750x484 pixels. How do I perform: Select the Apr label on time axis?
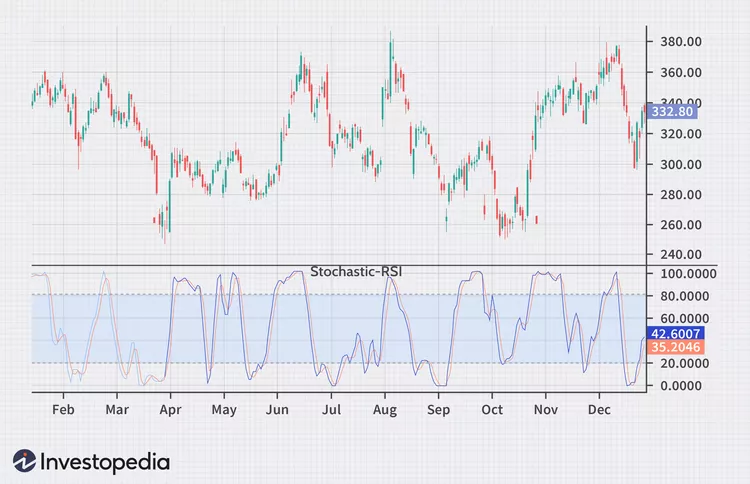coord(170,410)
